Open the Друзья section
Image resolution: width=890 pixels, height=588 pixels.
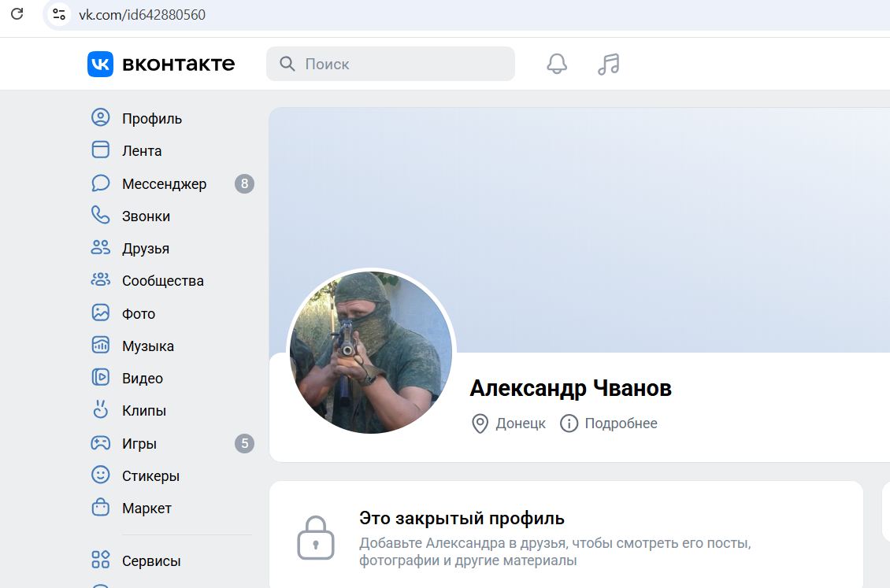tap(145, 248)
